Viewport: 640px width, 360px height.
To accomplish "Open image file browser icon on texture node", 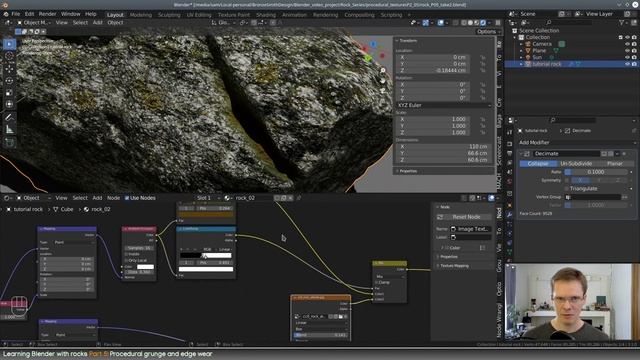I will coord(340,316).
